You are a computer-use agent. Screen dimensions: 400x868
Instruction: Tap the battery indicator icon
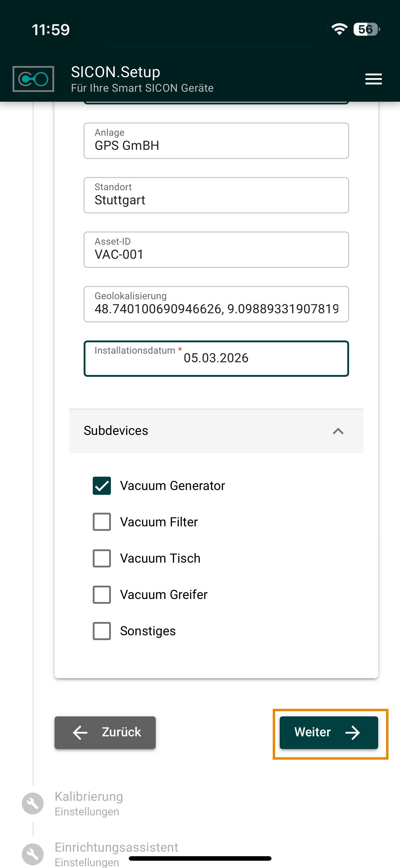point(366,29)
